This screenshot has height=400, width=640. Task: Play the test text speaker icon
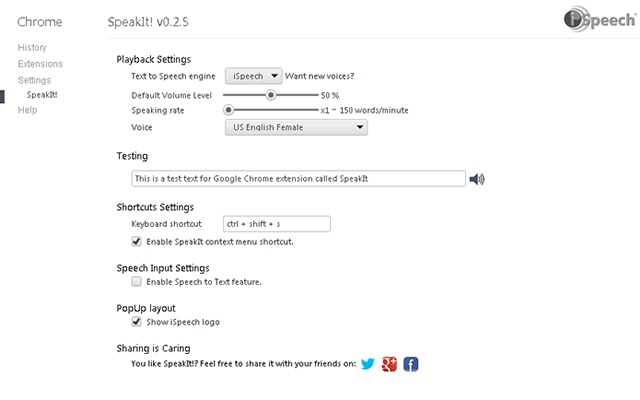(x=477, y=179)
